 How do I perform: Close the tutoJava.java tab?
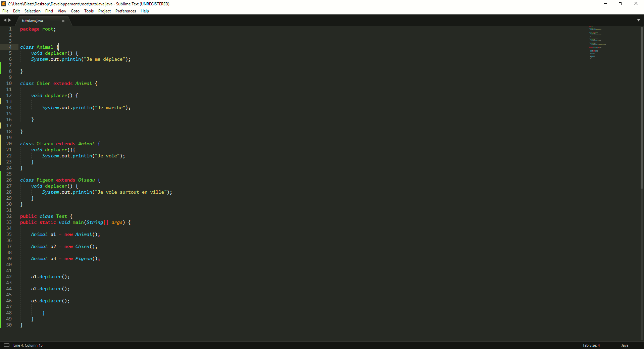point(63,21)
